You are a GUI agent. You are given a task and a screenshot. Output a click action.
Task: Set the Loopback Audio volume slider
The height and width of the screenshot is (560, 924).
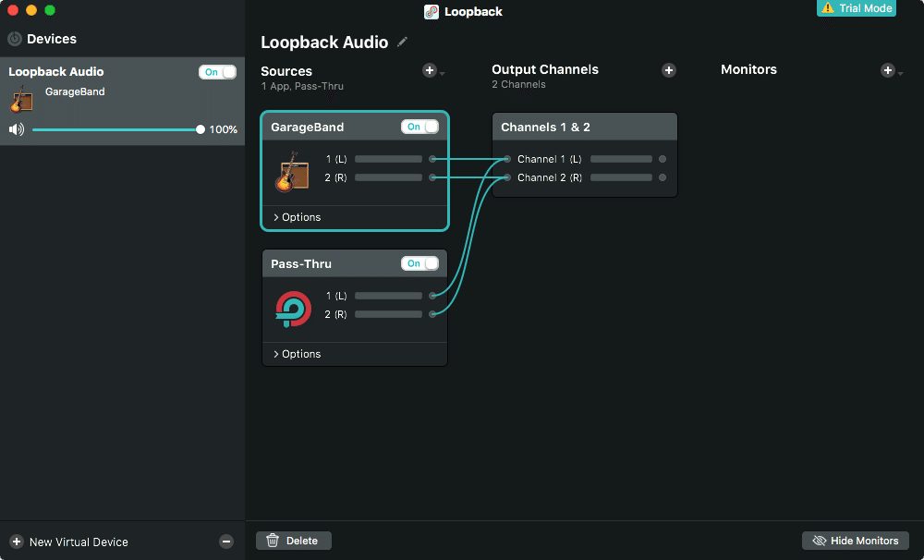[x=118, y=129]
